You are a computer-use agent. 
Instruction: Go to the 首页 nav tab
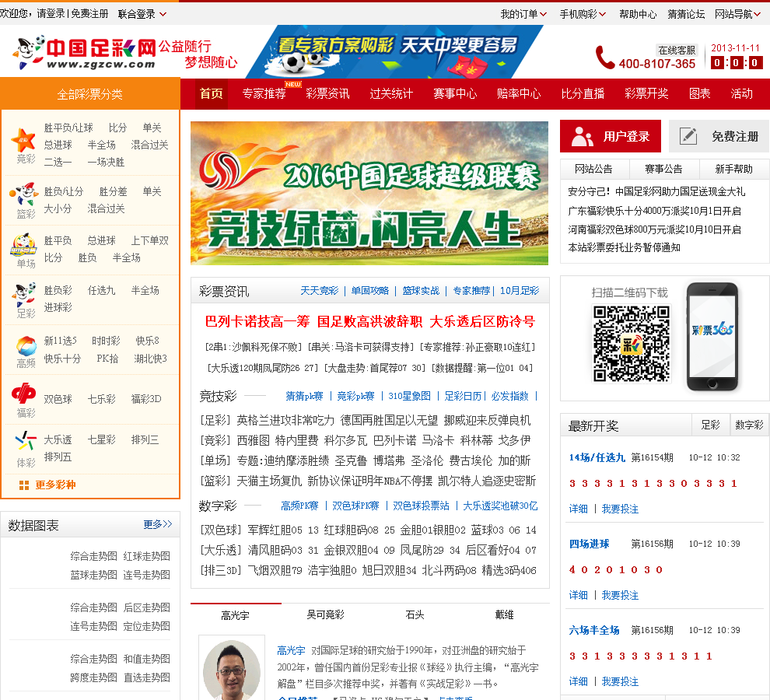pos(211,93)
